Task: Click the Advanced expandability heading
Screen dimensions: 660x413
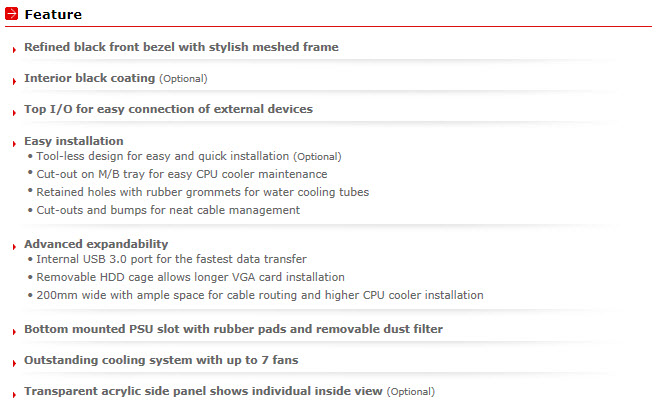Action: click(96, 244)
